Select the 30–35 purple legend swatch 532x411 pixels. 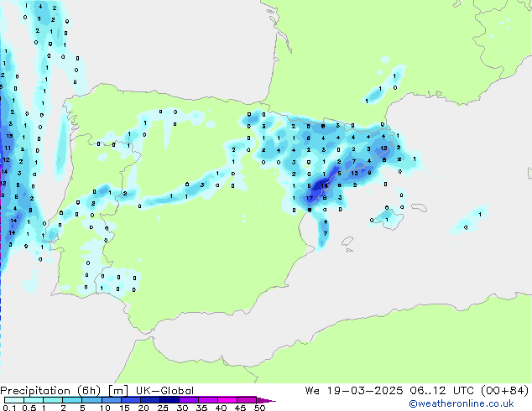pos(189,400)
